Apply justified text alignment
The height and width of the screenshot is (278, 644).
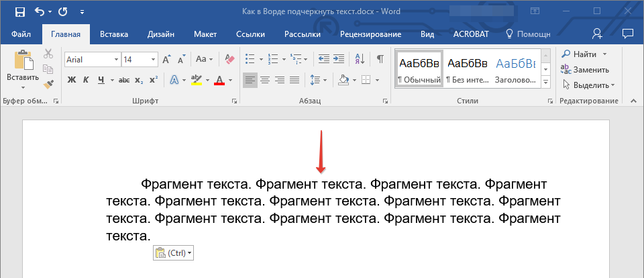click(294, 80)
